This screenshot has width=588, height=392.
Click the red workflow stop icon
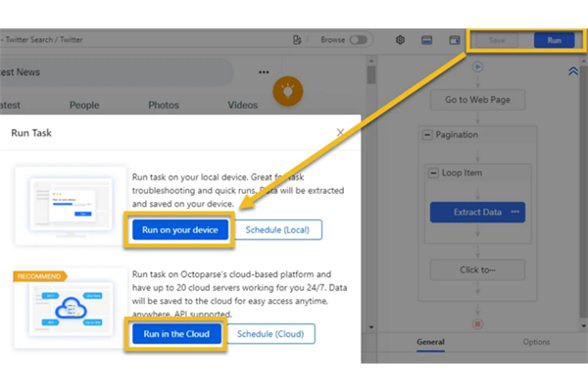pyautogui.click(x=477, y=323)
